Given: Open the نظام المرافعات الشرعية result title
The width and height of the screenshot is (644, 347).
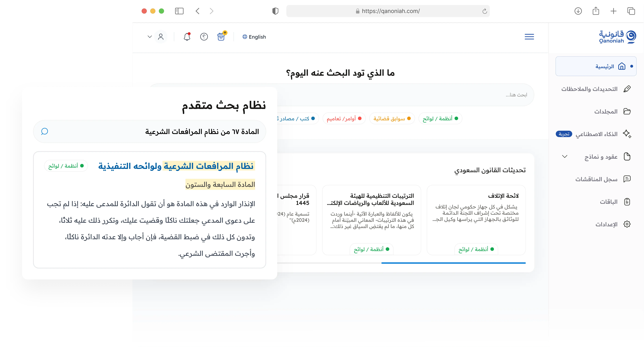Looking at the screenshot, I should (x=176, y=166).
